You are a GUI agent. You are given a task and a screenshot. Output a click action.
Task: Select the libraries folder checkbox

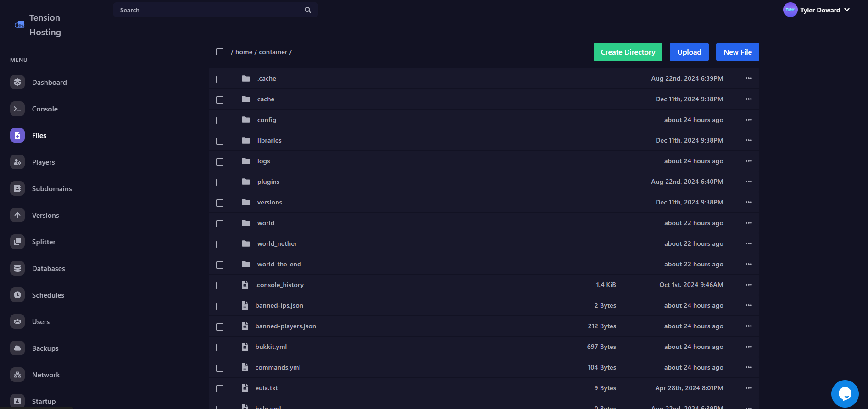(220, 141)
